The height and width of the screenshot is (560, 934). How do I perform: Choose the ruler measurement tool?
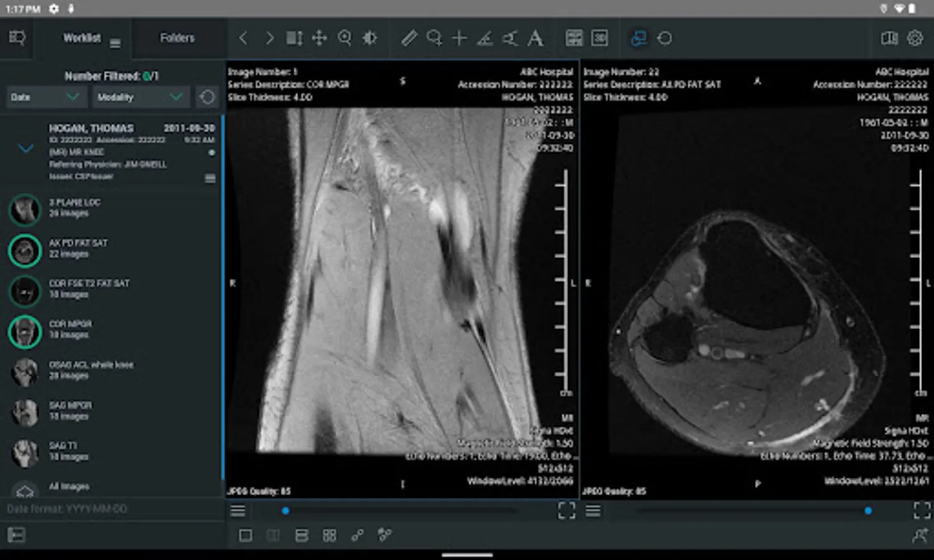[409, 39]
